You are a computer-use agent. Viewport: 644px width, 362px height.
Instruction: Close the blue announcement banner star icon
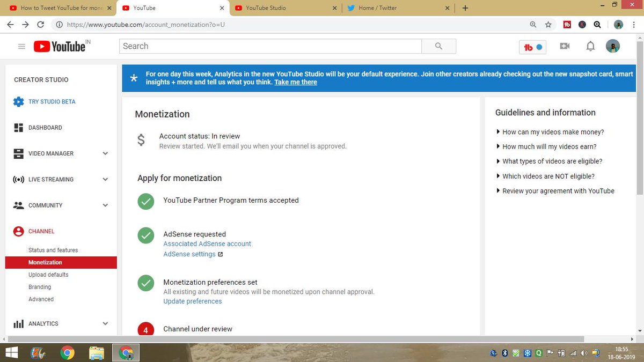point(134,78)
